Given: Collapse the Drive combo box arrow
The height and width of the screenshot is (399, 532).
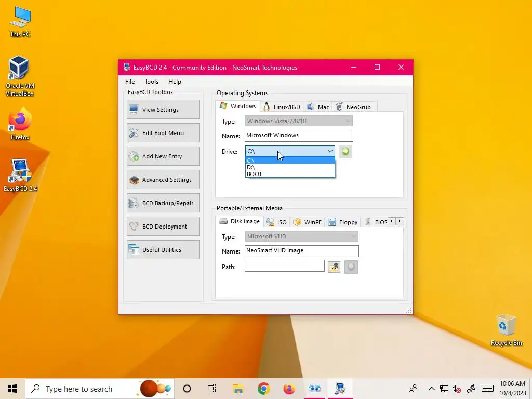Looking at the screenshot, I should 330,151.
